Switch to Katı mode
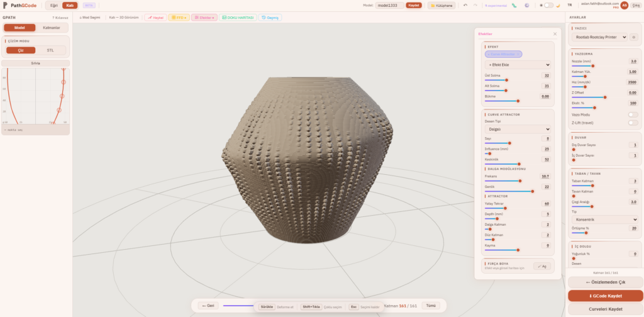644x317 pixels. pyautogui.click(x=70, y=5)
